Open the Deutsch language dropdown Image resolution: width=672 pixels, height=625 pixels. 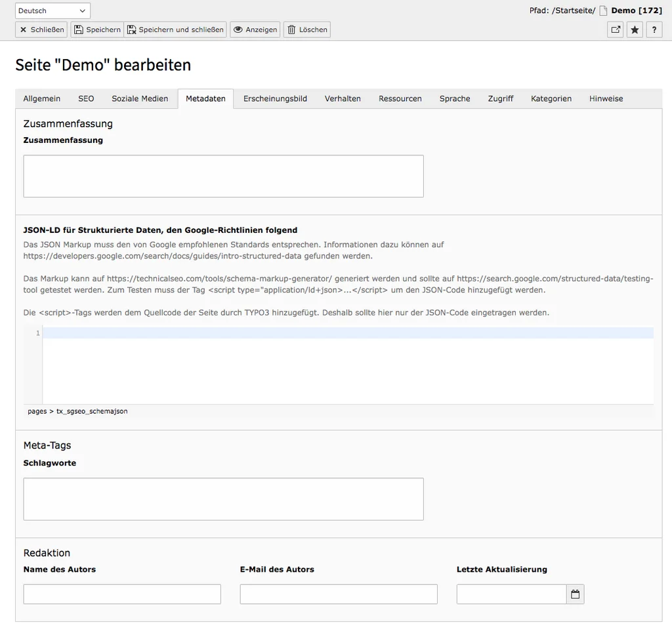[x=52, y=10]
